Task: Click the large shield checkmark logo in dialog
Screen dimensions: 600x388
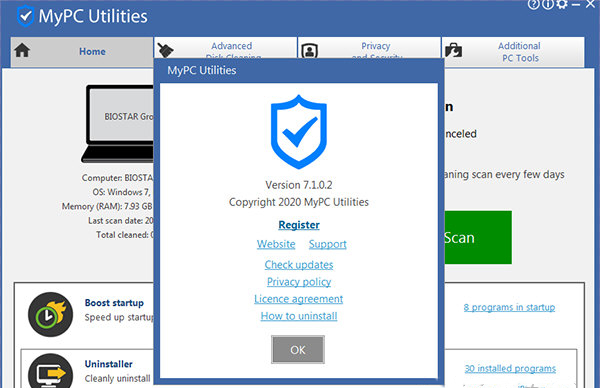Action: pos(299,132)
